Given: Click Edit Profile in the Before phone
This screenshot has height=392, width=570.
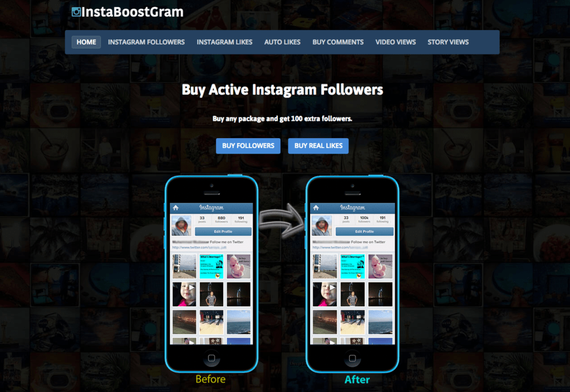Looking at the screenshot, I should click(223, 231).
